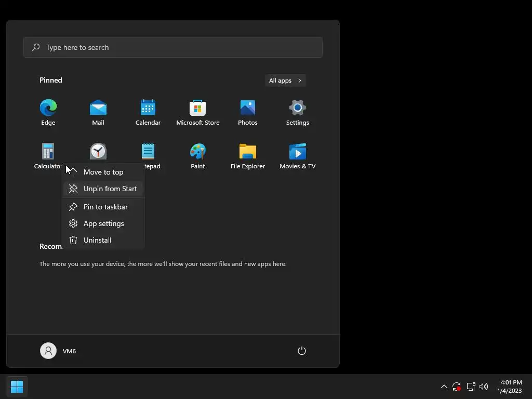Click the volume speaker tray icon
The height and width of the screenshot is (399, 532).
pyautogui.click(x=484, y=387)
